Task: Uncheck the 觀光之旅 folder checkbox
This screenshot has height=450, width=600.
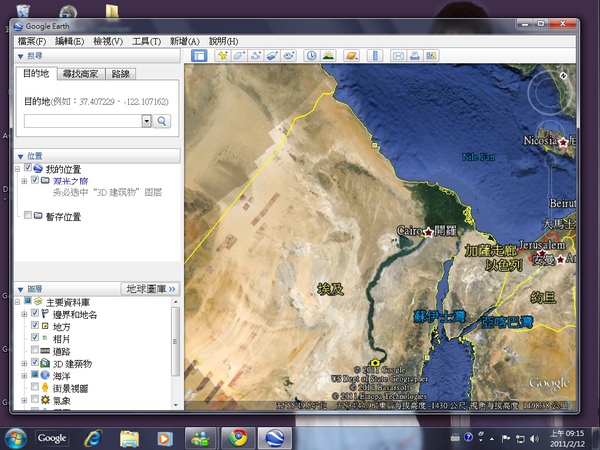Action: click(35, 180)
